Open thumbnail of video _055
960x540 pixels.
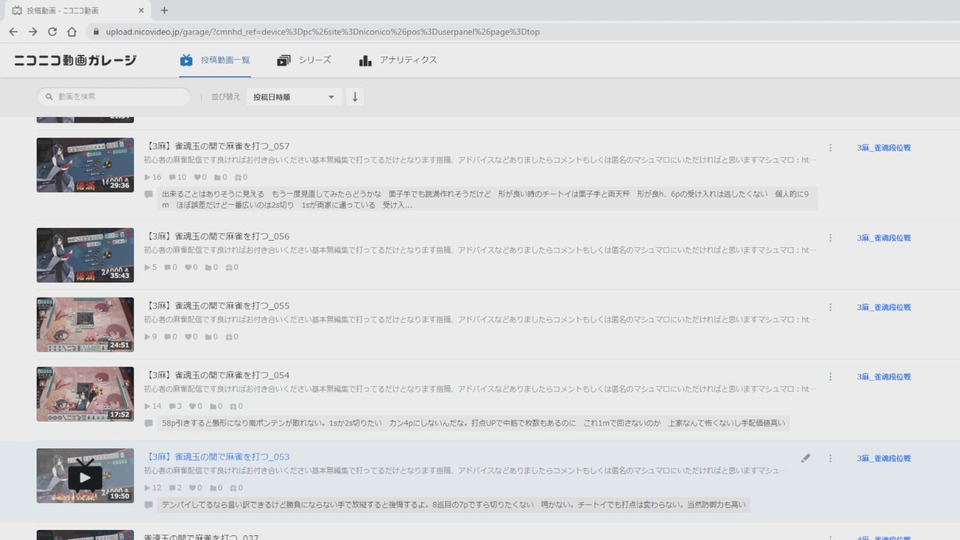(85, 324)
